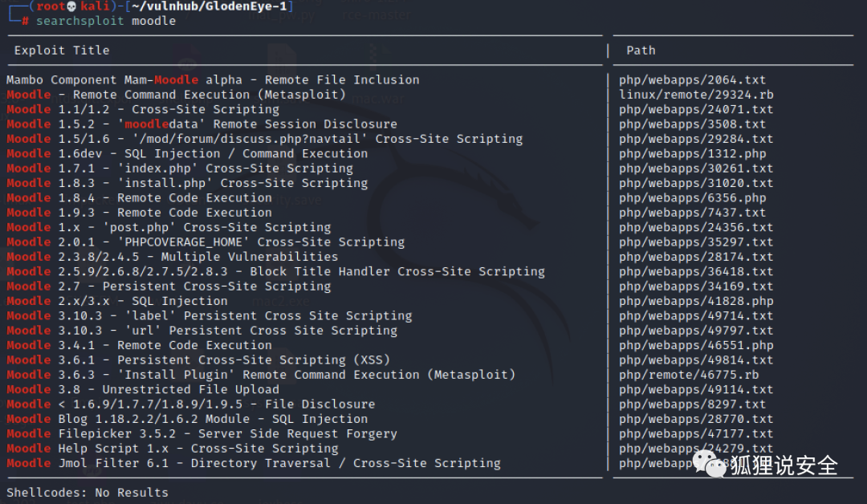867x504 pixels.
Task: Select path 'php/webapps/49797.txt'
Action: click(x=696, y=331)
